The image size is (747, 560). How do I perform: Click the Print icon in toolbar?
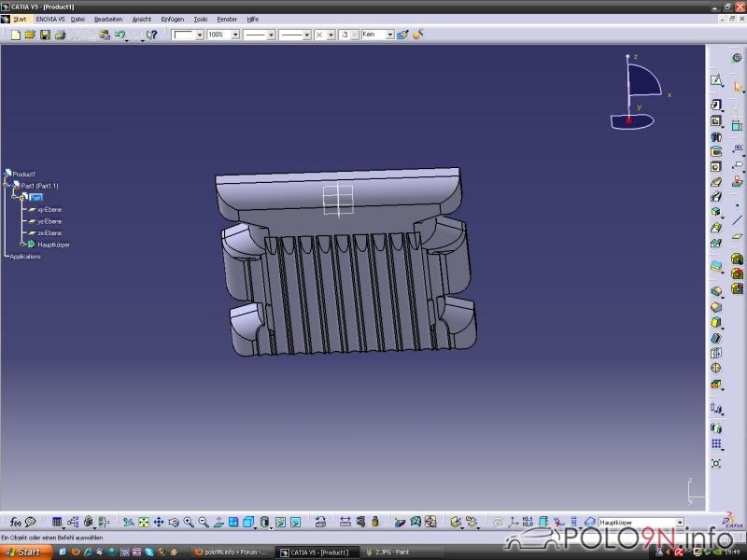click(x=60, y=35)
